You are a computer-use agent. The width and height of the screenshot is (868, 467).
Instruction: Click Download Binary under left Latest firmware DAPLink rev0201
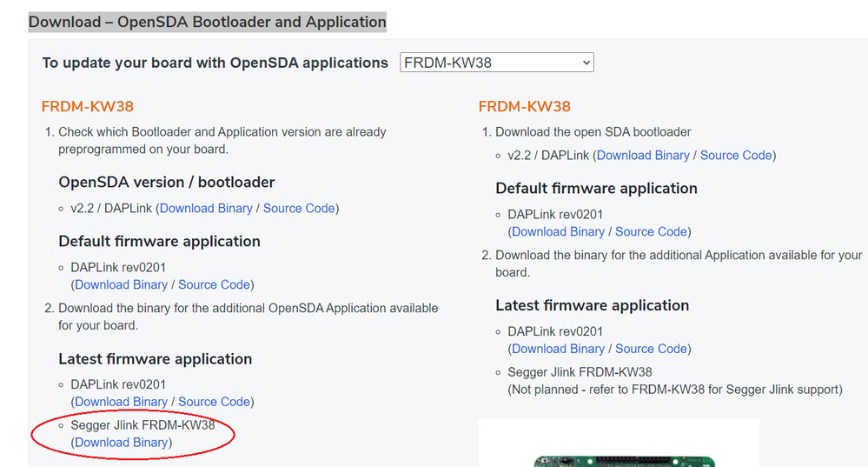point(121,402)
